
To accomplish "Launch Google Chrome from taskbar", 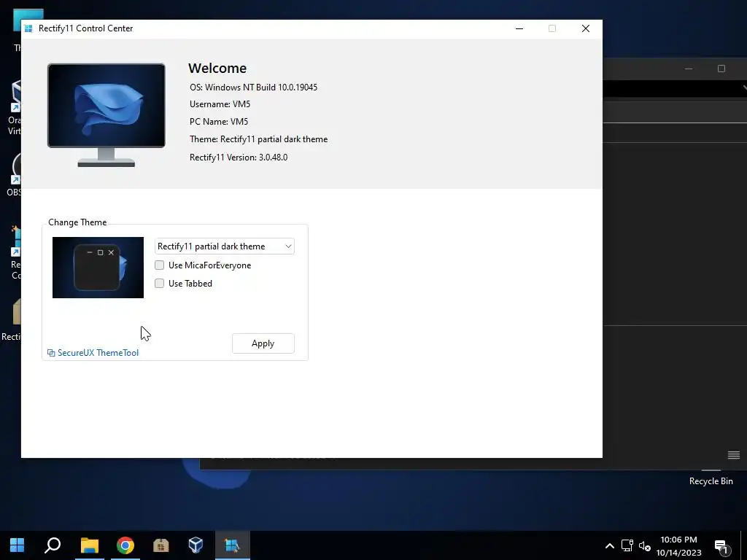I will pyautogui.click(x=125, y=545).
